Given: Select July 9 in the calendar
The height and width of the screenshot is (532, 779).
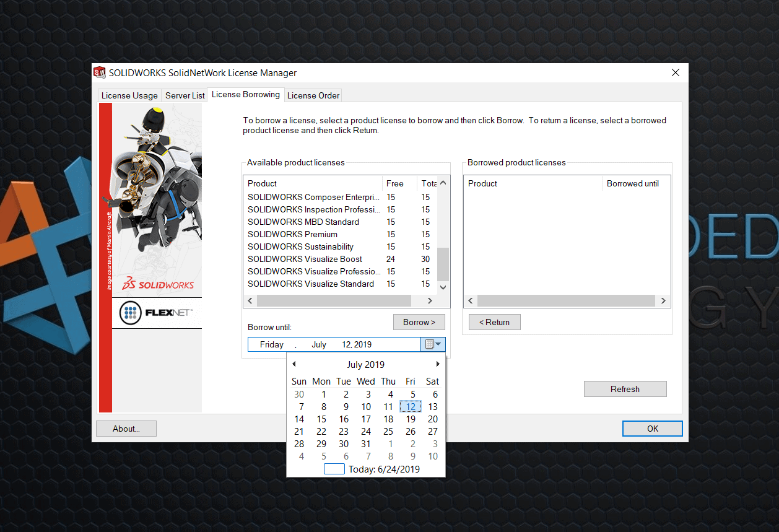Looking at the screenshot, I should [x=346, y=407].
